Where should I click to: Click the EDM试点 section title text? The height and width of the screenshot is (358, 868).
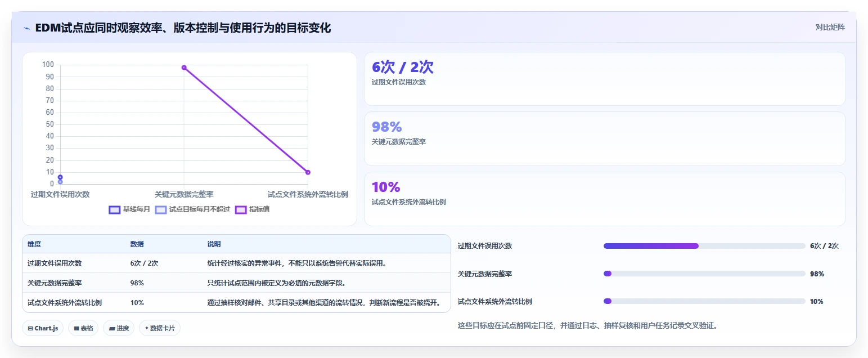pos(183,28)
